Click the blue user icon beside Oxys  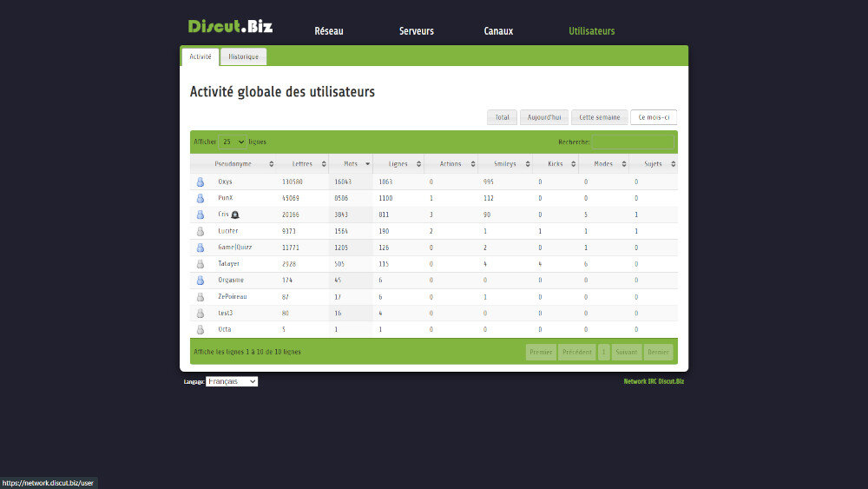click(200, 182)
